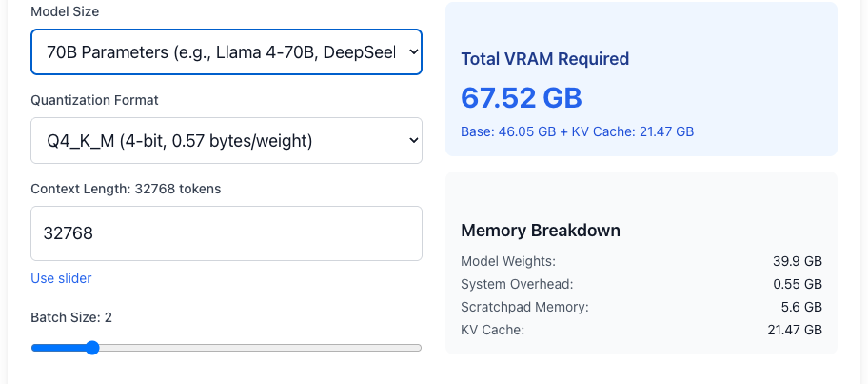Viewport: 868px width, 384px height.
Task: Click the 'Quantization Format' label
Action: [x=94, y=100]
